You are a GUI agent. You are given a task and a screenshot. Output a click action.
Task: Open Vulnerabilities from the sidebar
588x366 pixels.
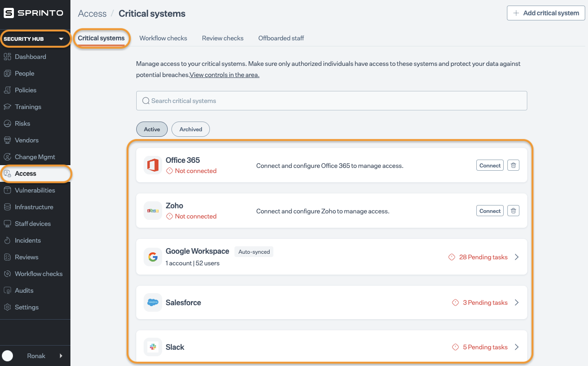(35, 190)
